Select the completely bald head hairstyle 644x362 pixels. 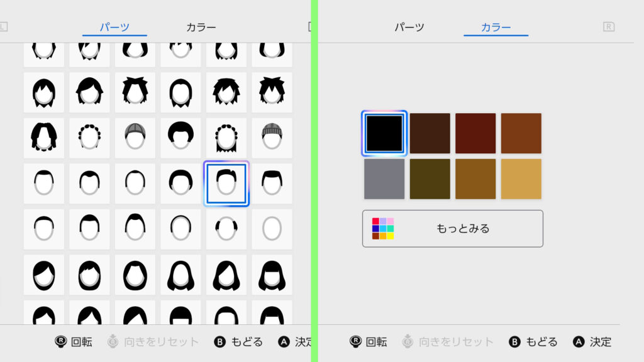pos(272,229)
